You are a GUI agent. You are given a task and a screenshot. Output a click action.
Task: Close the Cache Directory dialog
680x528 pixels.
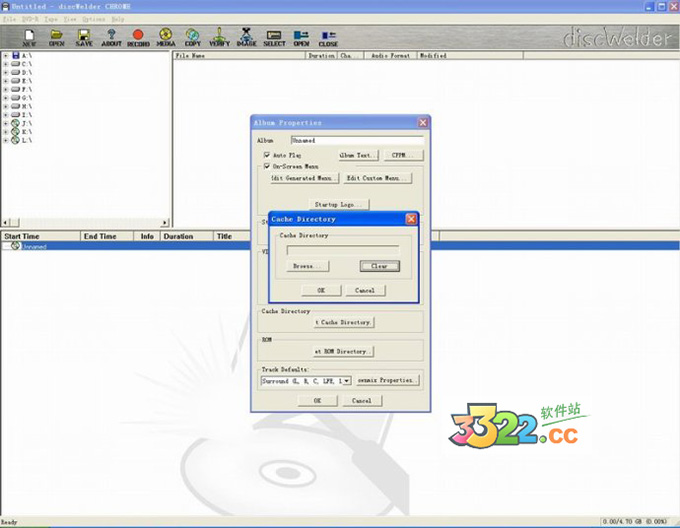click(x=411, y=219)
